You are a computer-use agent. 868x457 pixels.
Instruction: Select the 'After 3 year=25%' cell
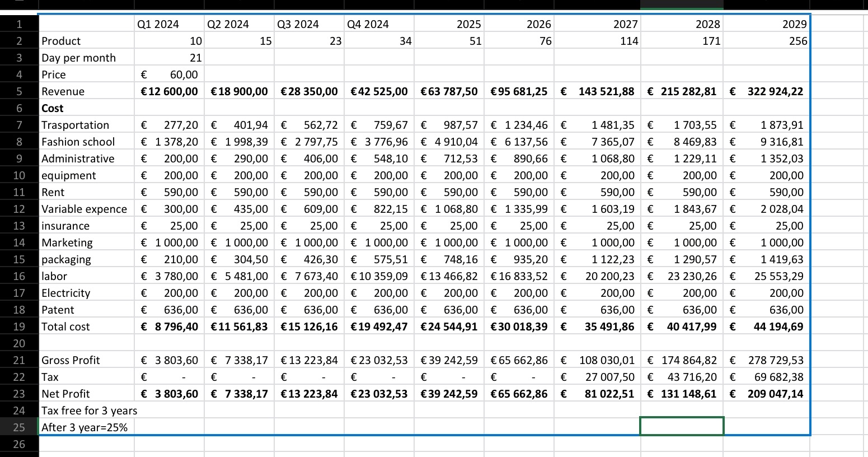click(84, 427)
